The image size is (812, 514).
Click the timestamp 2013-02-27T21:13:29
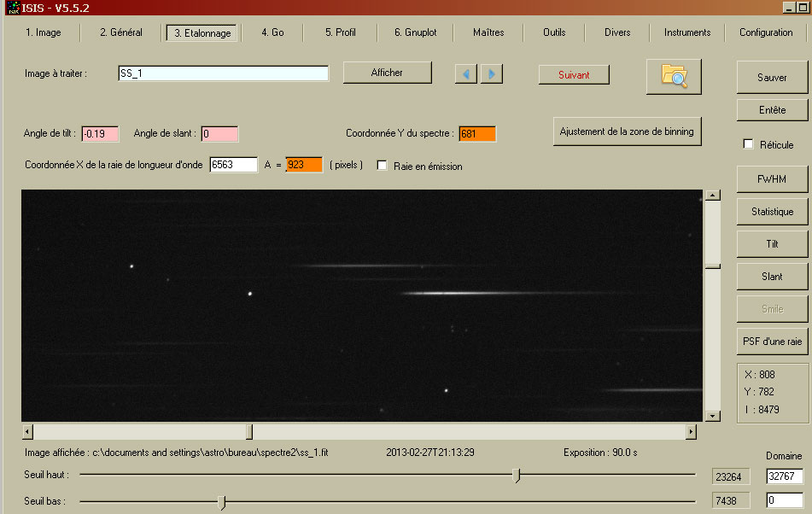click(x=429, y=453)
